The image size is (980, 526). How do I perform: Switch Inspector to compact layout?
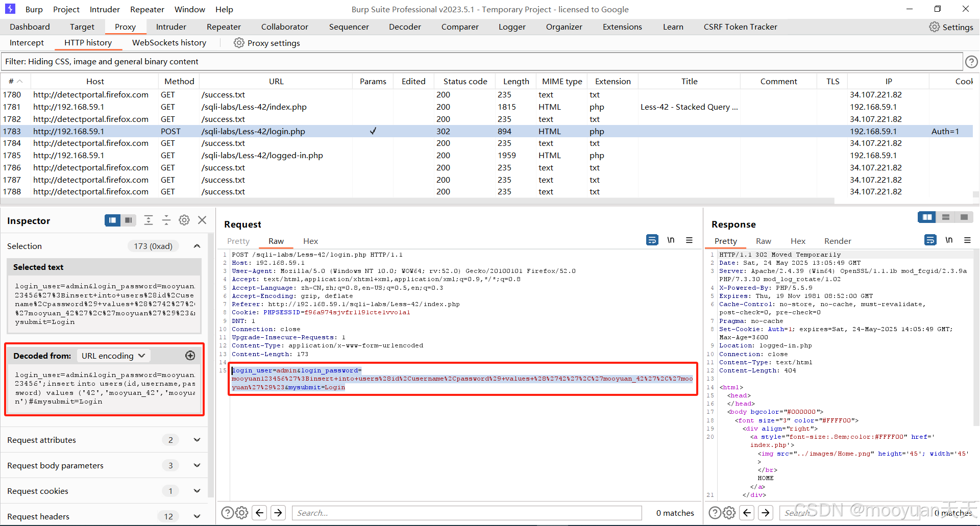(129, 220)
